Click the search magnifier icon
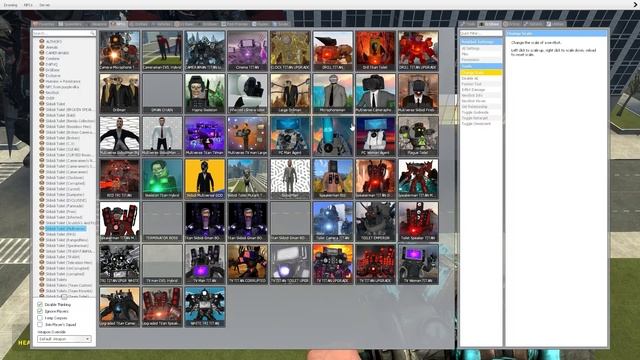This screenshot has width=640, height=360. (93, 33)
